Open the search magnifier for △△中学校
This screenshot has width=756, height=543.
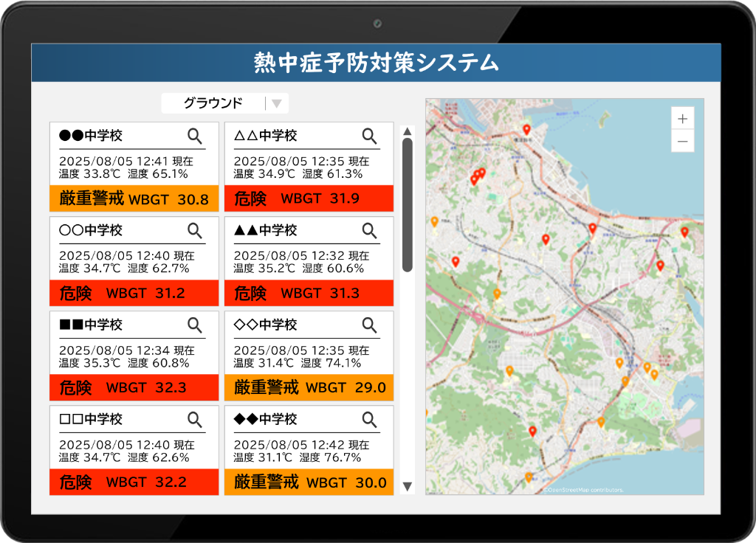[370, 136]
